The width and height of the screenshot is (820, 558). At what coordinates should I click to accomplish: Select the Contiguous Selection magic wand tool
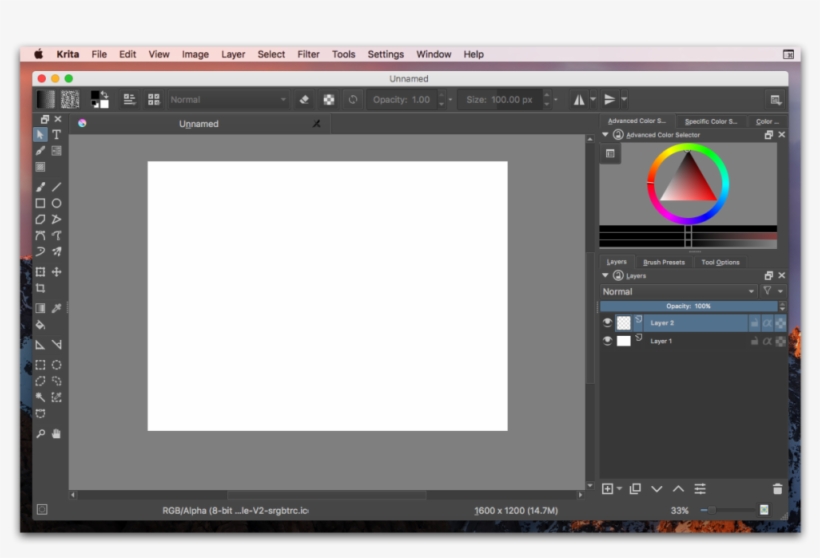(x=40, y=397)
